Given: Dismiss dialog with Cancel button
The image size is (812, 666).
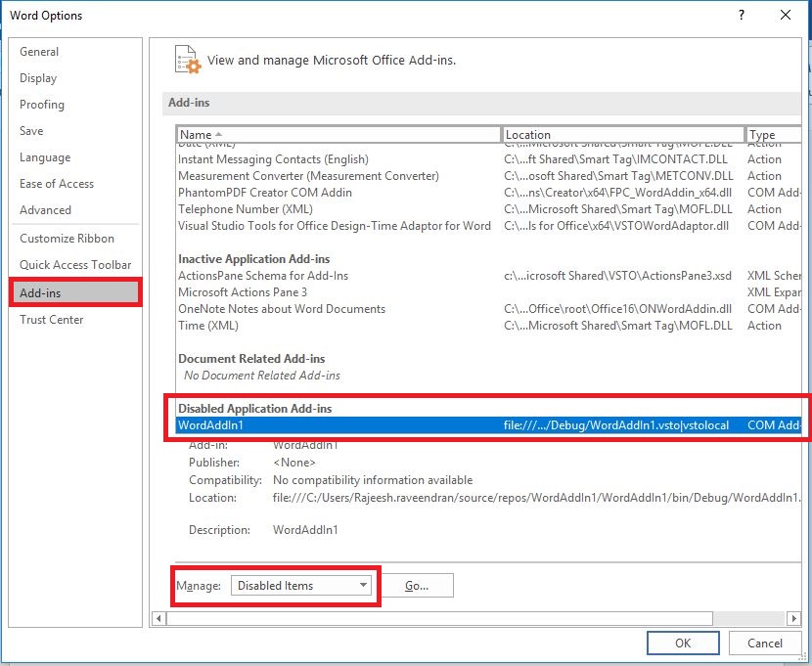Looking at the screenshot, I should [x=765, y=644].
